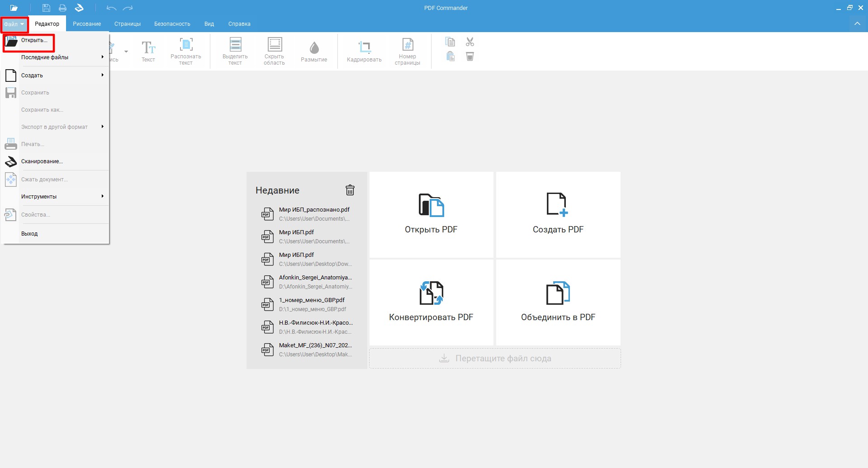The height and width of the screenshot is (468, 868).
Task: Choose Сканирование... from the File menu
Action: [55, 161]
